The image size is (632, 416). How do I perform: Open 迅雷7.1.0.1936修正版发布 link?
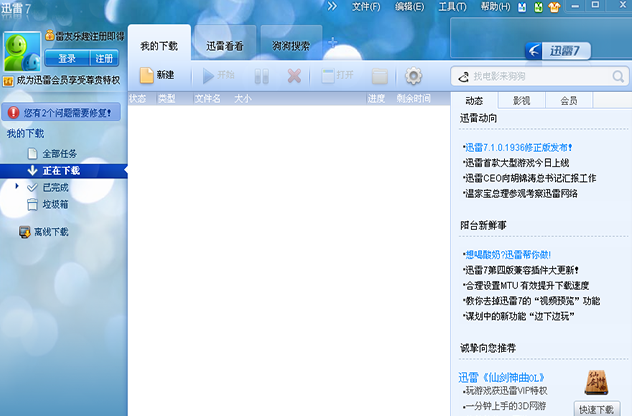518,148
